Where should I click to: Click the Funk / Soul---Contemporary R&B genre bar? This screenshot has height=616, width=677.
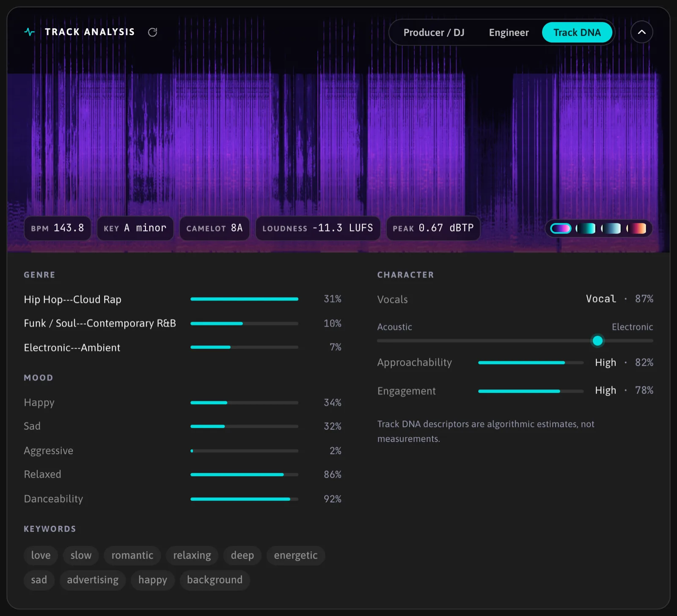click(x=244, y=323)
